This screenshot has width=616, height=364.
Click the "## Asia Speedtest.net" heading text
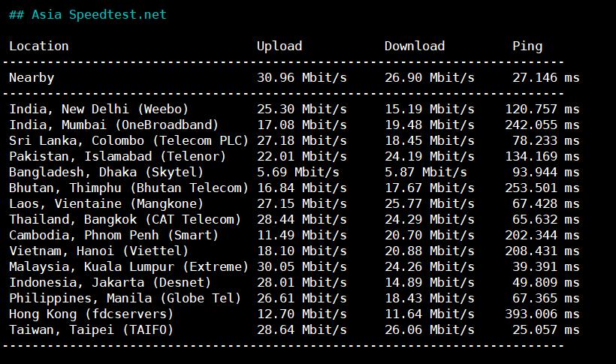click(x=88, y=14)
